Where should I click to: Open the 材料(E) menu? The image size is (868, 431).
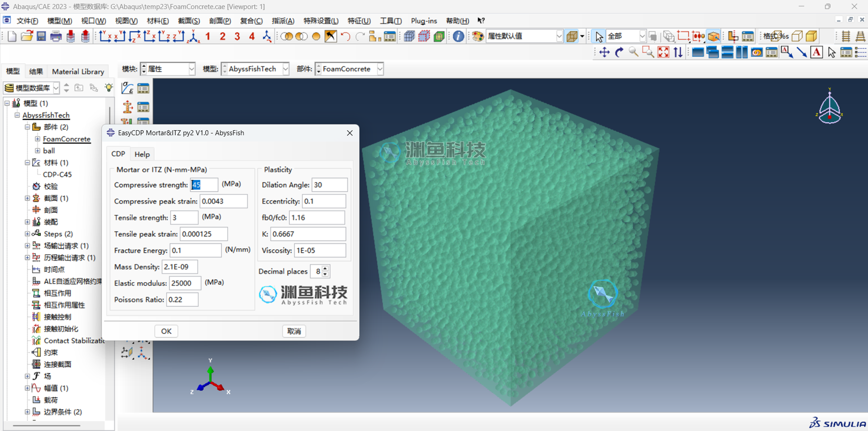[x=158, y=21]
